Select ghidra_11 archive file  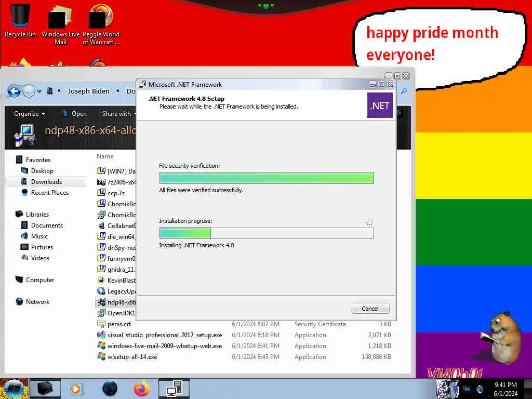pos(116,270)
